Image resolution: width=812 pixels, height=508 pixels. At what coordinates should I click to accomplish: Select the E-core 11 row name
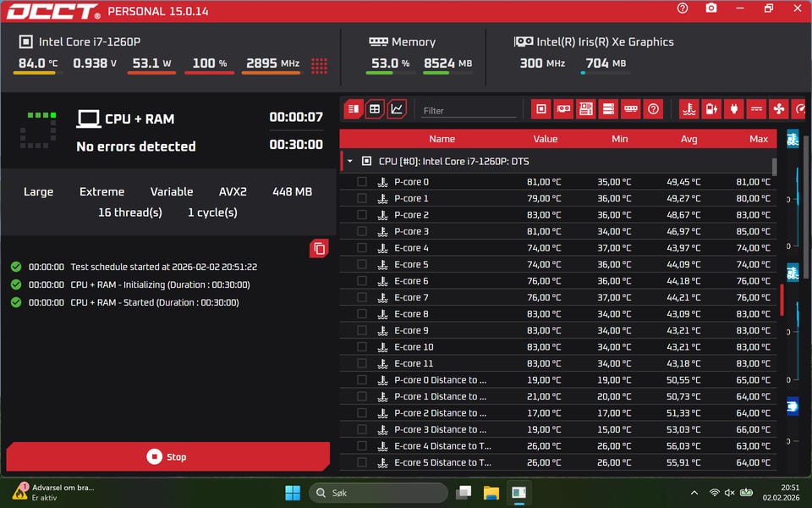click(x=414, y=363)
